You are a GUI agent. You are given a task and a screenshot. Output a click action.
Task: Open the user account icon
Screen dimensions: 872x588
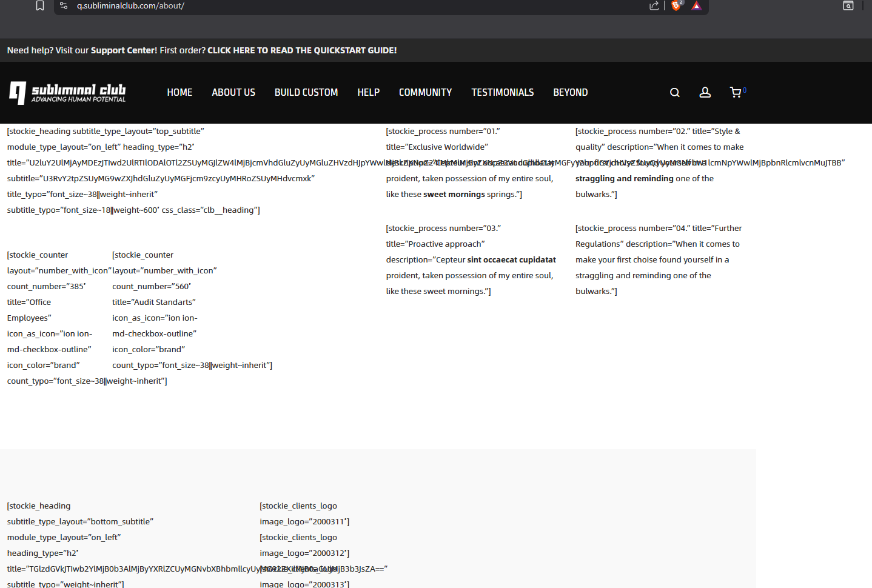tap(705, 93)
